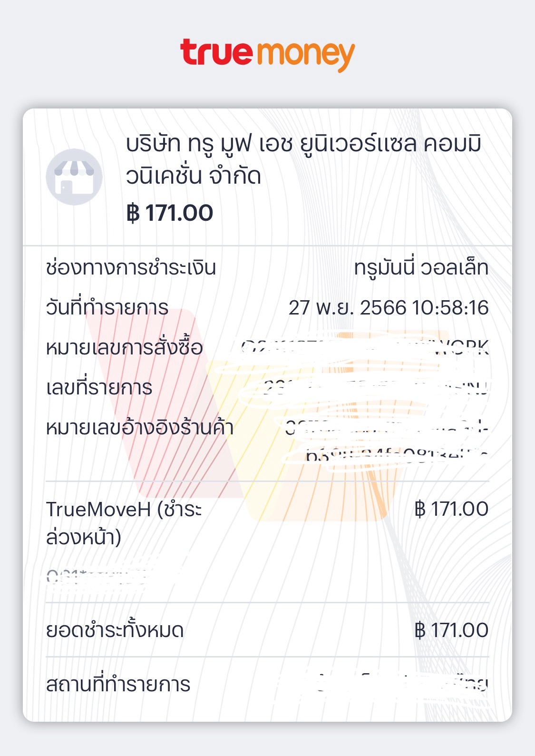Select the ยอดชำระทั้งหมด total label

pos(115,630)
